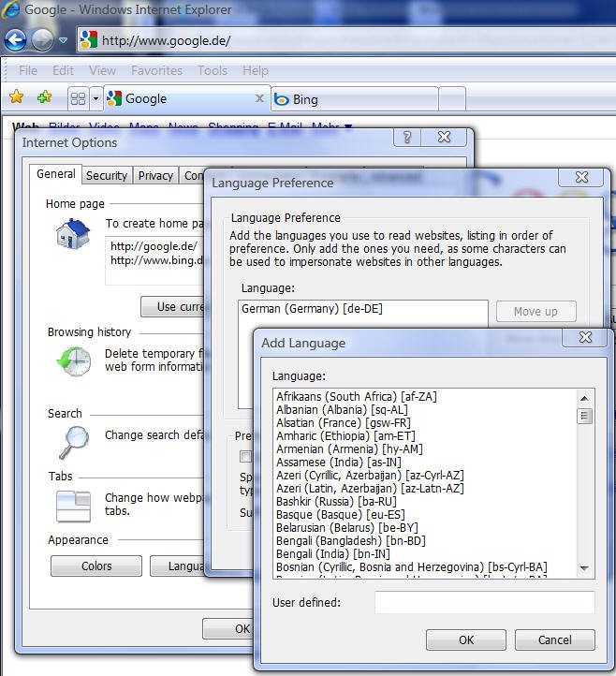Click the User defined input field
Image resolution: width=616 pixels, height=676 pixels.
click(x=485, y=602)
